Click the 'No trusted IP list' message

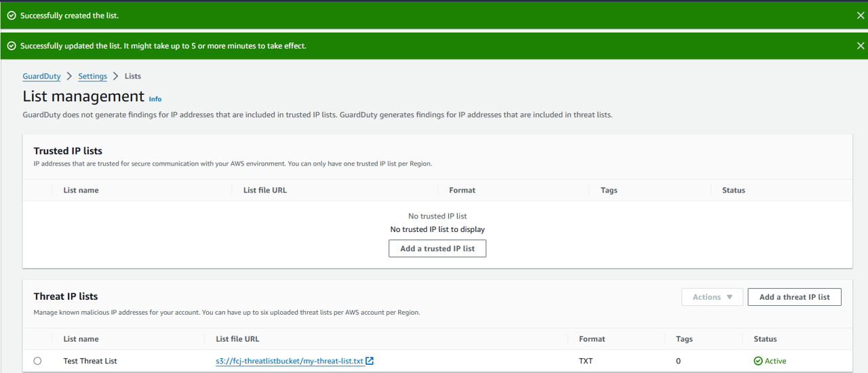pyautogui.click(x=437, y=216)
